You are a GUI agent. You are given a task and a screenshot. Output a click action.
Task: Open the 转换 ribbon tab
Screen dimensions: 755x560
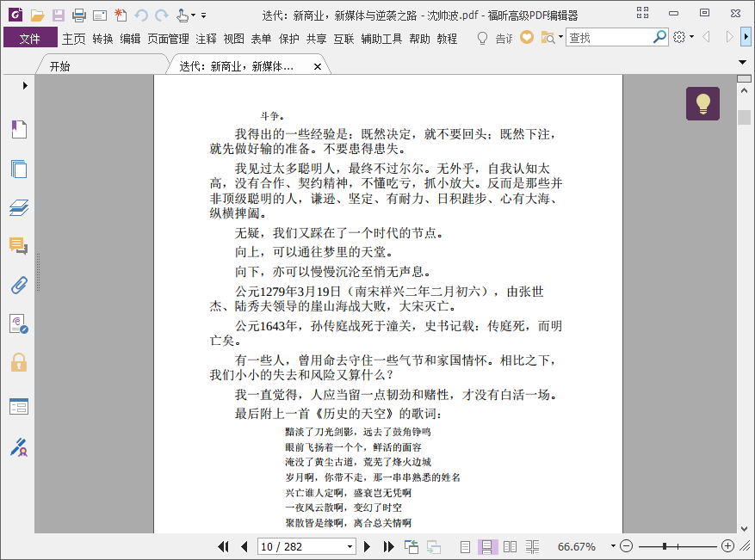point(102,39)
